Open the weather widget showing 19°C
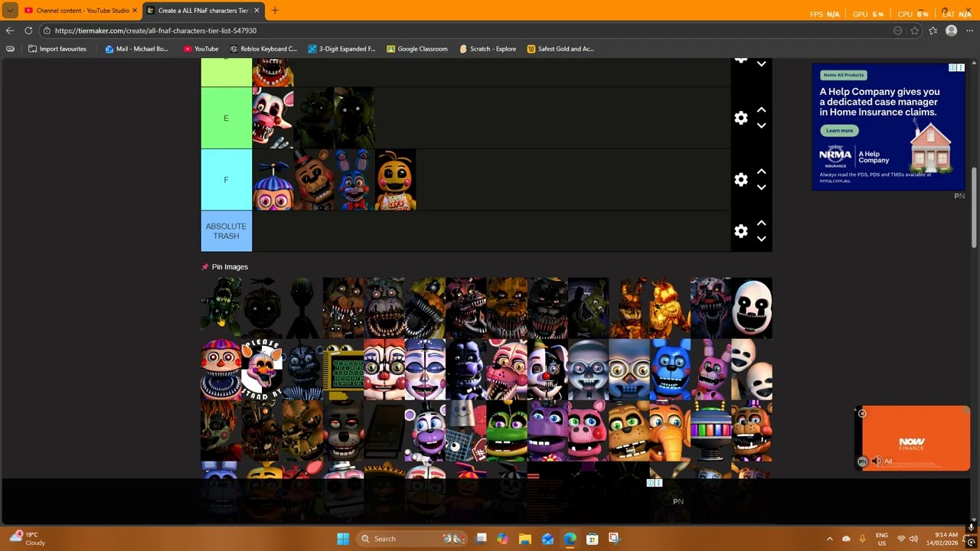This screenshot has width=980, height=551. 28,539
